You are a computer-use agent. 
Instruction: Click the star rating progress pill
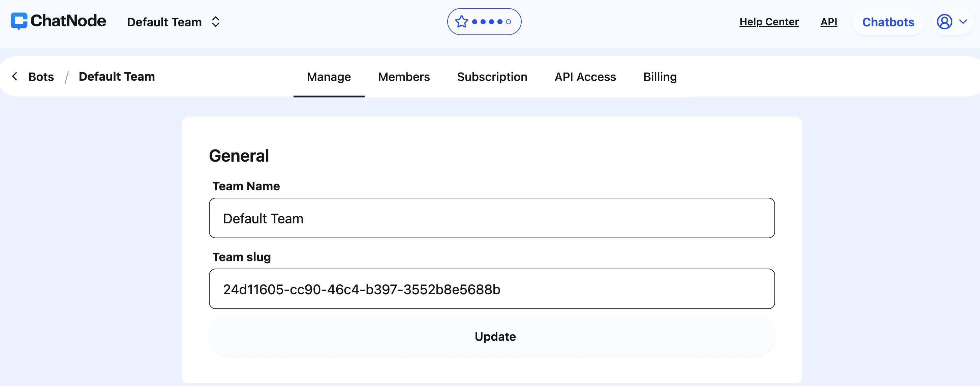pyautogui.click(x=484, y=22)
